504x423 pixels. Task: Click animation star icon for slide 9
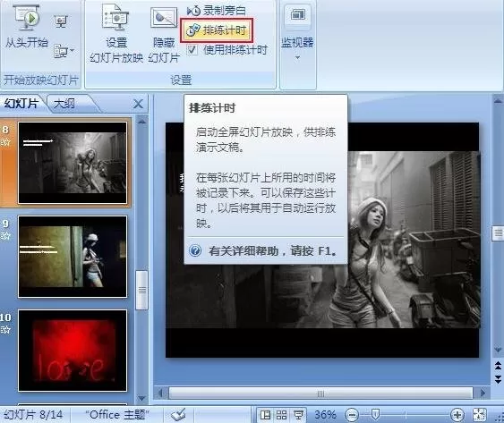click(x=5, y=236)
